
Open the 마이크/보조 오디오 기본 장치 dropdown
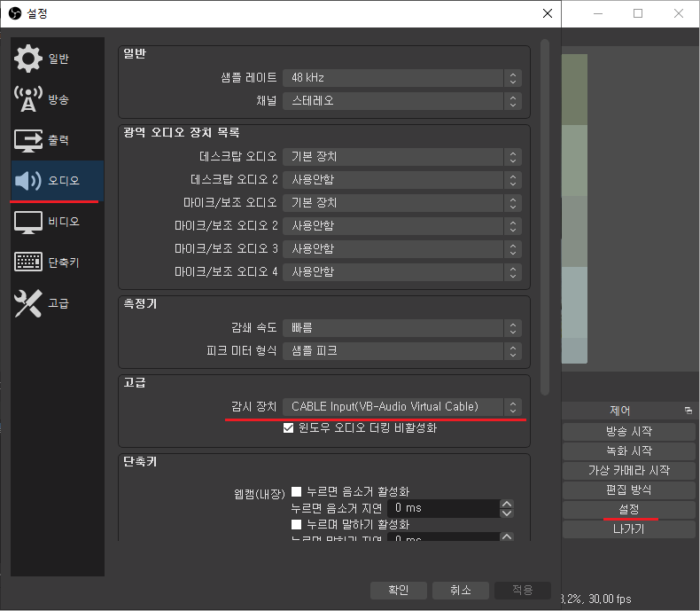402,203
